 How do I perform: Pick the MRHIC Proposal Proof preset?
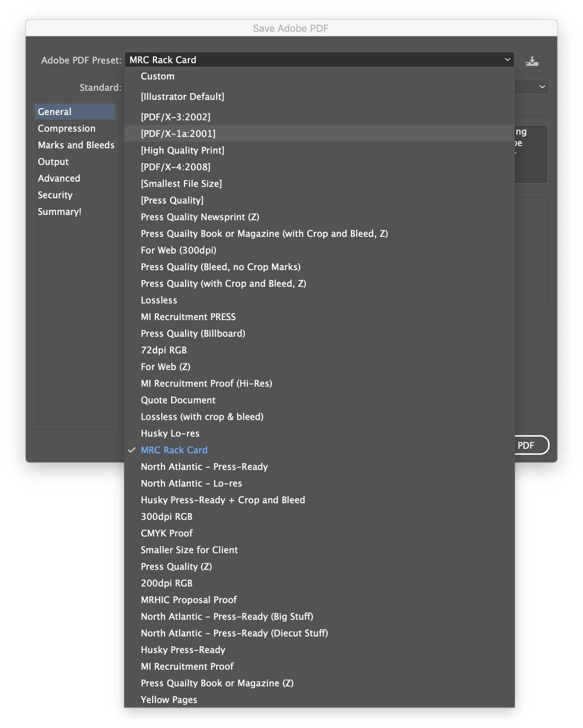point(320,600)
